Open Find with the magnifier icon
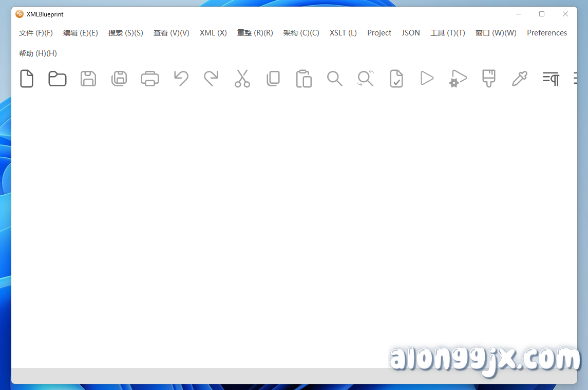The height and width of the screenshot is (390, 588). (x=335, y=78)
